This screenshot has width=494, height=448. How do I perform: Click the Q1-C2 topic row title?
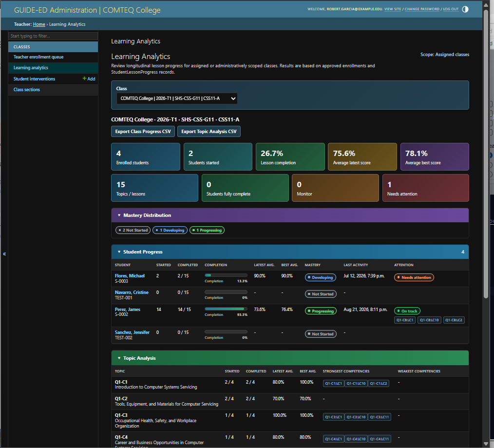[121, 399]
